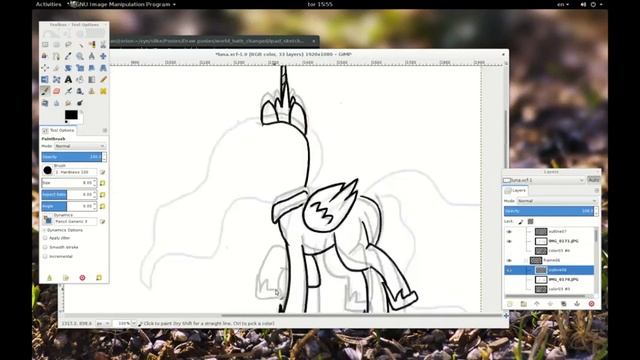Select the Dodge/Burn tool
640x360 pixels.
point(80,103)
